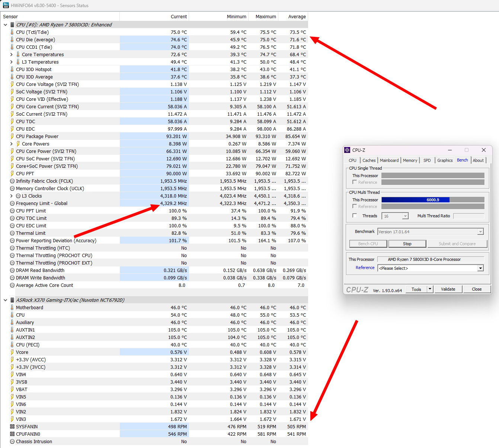Open the Benchmark version dropdown

[431, 231]
